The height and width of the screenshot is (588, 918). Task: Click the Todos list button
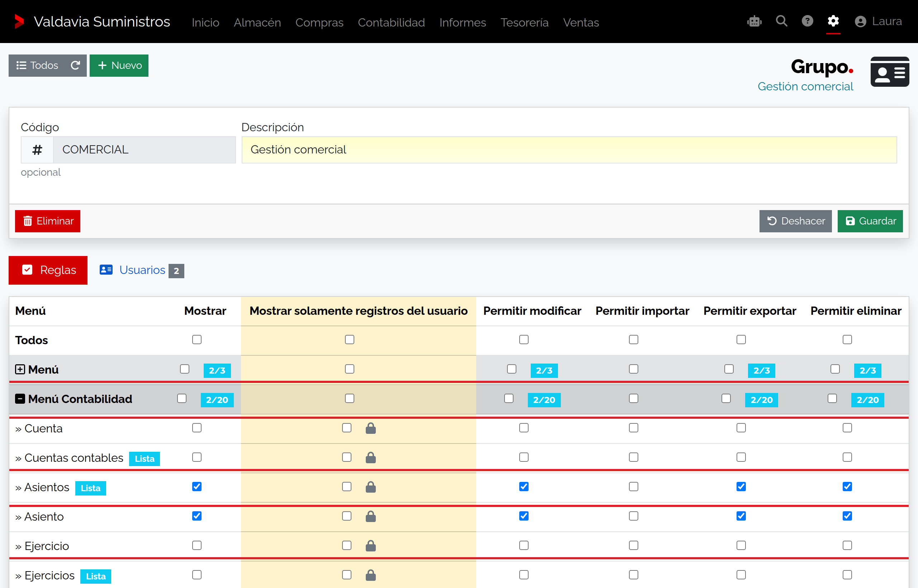pyautogui.click(x=37, y=65)
